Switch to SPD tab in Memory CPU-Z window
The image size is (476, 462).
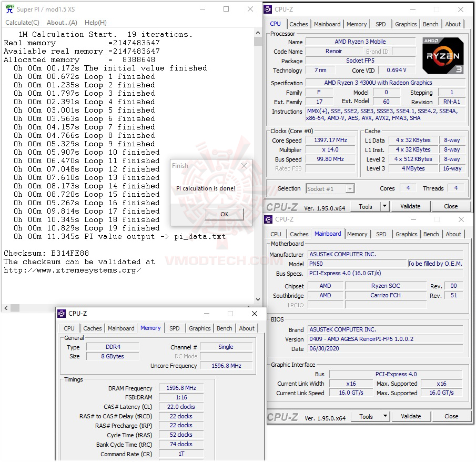pos(174,328)
